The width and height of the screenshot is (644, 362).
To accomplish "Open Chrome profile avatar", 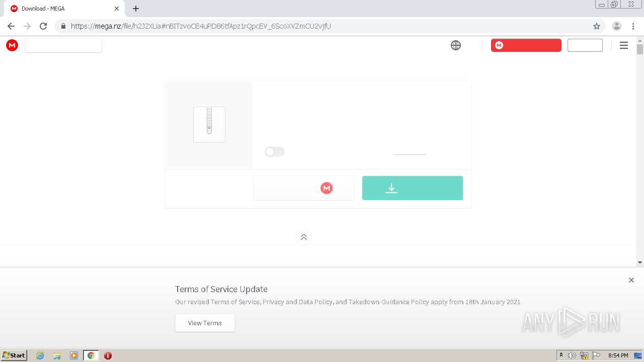I will tap(617, 26).
